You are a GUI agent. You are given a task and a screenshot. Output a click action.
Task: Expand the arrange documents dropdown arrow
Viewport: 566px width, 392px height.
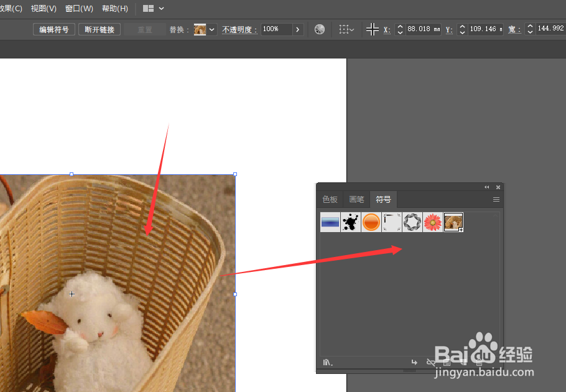point(161,8)
